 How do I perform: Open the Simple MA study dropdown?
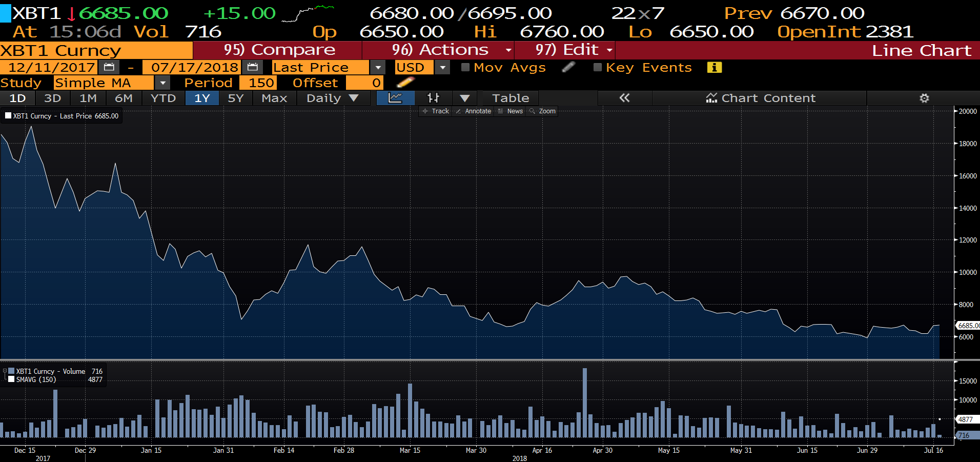click(x=162, y=83)
